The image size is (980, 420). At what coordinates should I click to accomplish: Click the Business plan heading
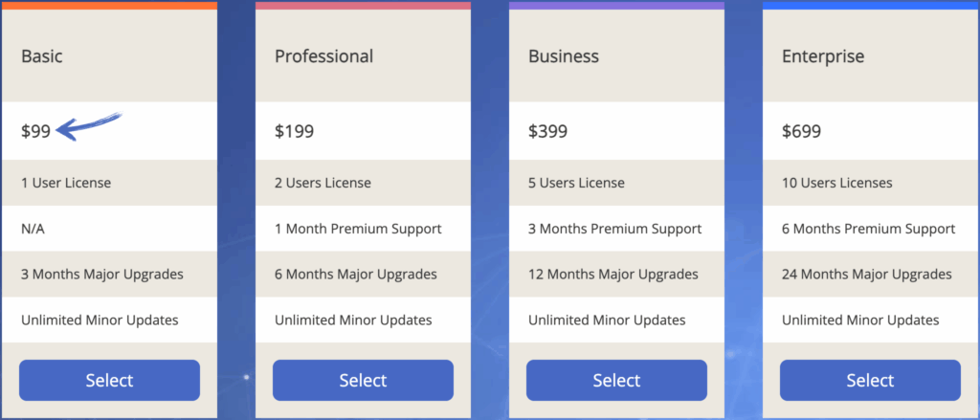564,56
